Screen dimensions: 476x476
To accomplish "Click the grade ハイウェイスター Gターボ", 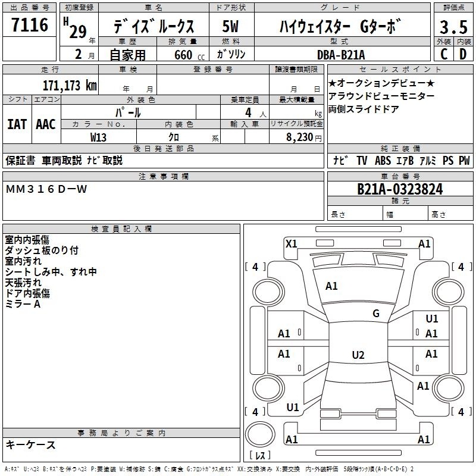I will (340, 27).
